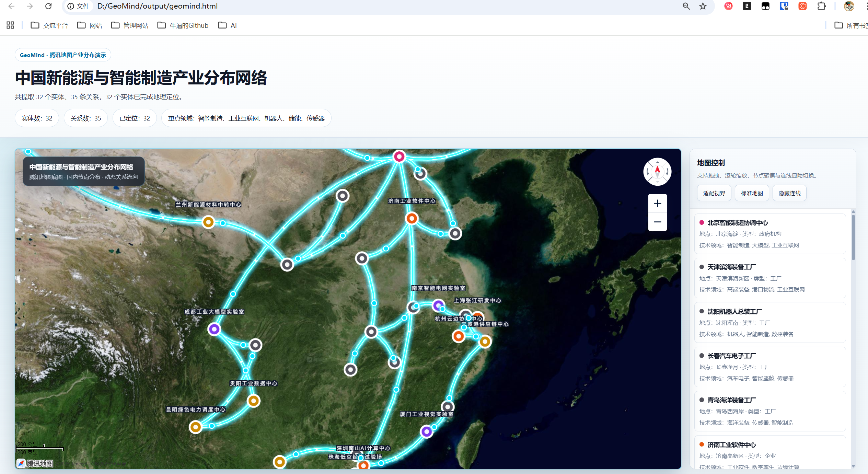Click the 深圳南山AI计算中心 map label
The width and height of the screenshot is (868, 474).
[x=363, y=448]
